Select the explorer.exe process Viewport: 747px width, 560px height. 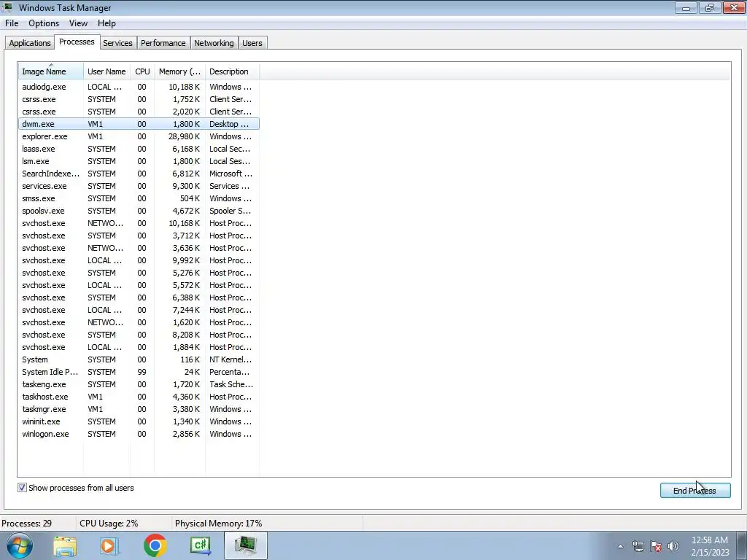(139, 136)
